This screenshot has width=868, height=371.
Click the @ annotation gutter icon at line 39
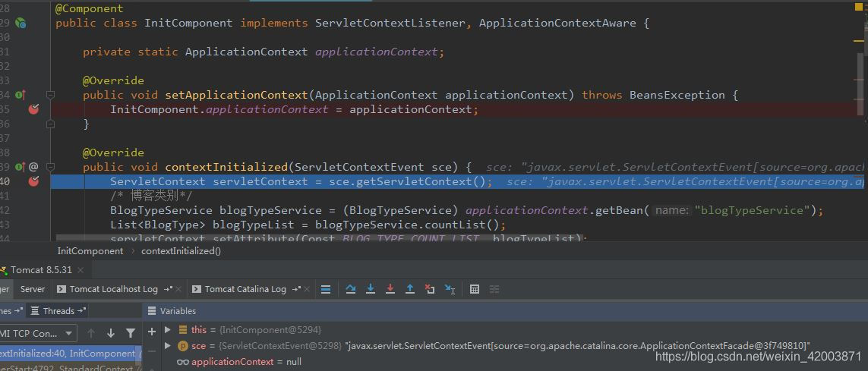point(33,166)
